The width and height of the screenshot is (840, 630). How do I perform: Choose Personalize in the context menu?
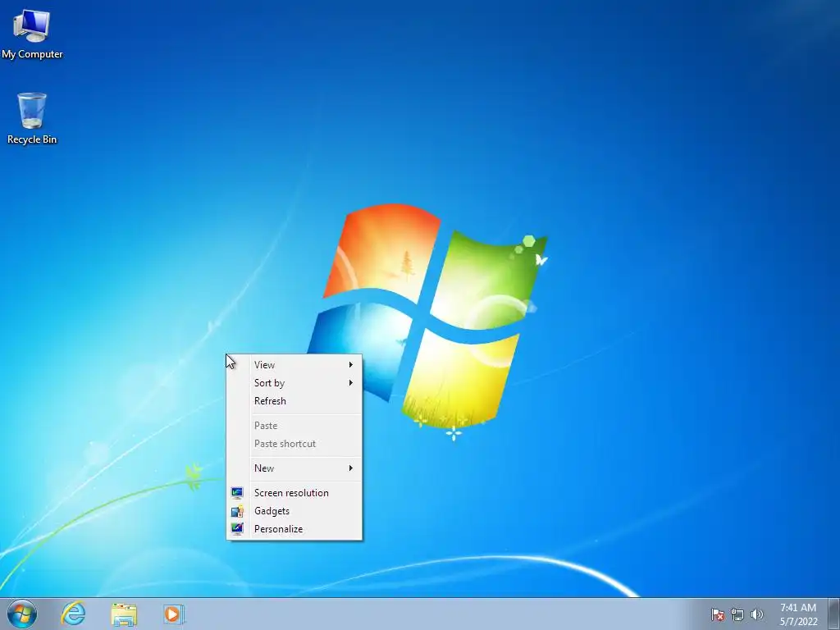pos(294,529)
